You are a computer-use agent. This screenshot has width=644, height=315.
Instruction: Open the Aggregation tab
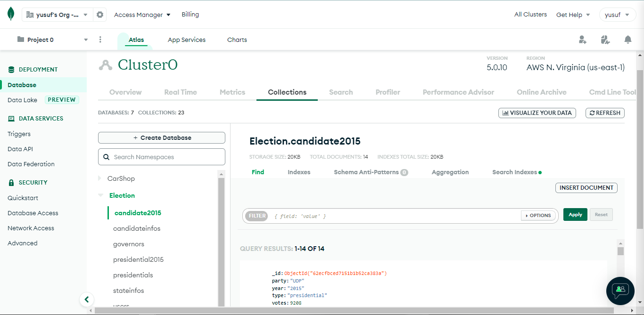click(x=450, y=172)
